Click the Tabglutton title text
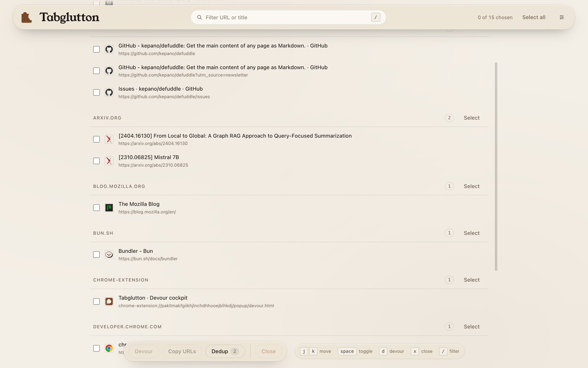588x368 pixels. click(x=69, y=17)
